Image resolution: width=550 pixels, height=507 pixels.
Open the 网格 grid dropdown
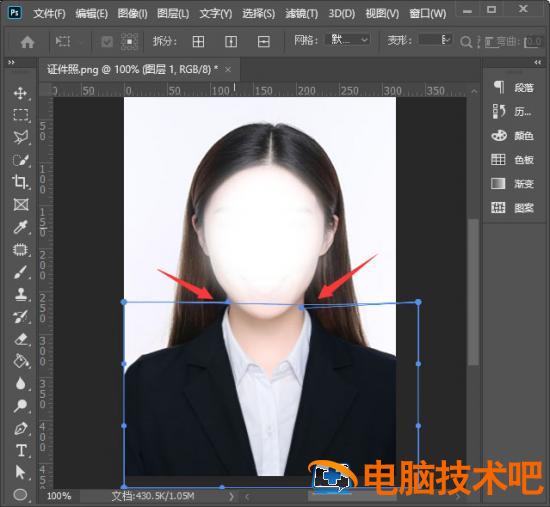tap(348, 40)
